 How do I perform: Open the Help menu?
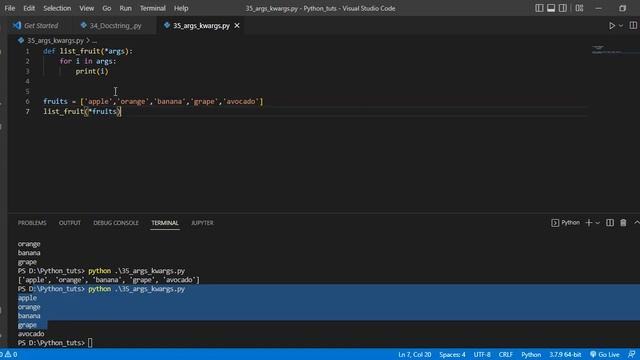[x=181, y=8]
